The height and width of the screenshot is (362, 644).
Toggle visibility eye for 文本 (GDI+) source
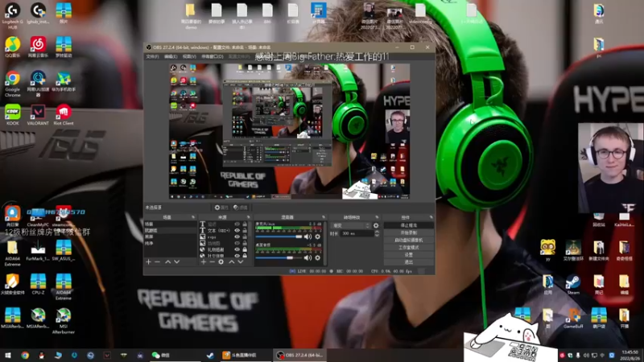click(237, 231)
